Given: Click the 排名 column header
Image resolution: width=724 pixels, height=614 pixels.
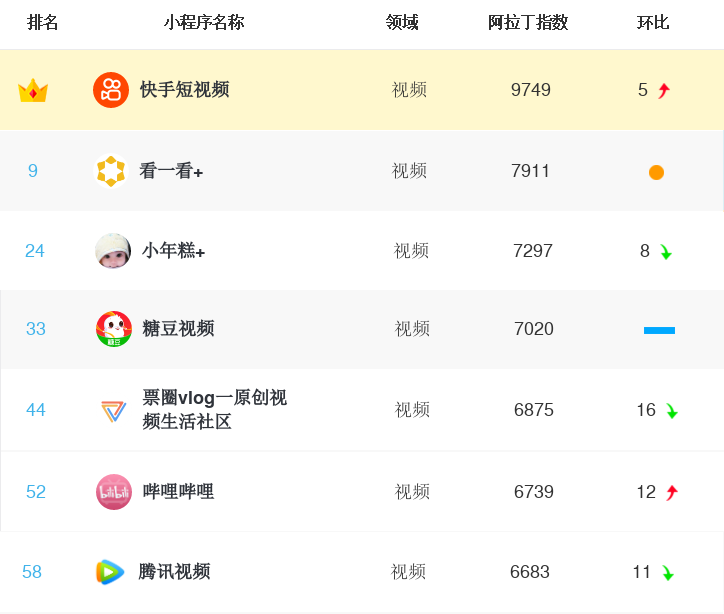Looking at the screenshot, I should tap(42, 22).
